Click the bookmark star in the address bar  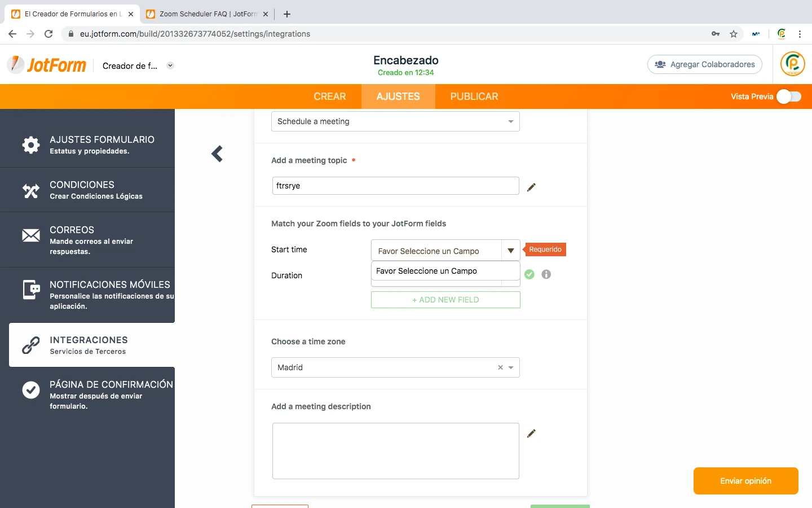pyautogui.click(x=734, y=34)
